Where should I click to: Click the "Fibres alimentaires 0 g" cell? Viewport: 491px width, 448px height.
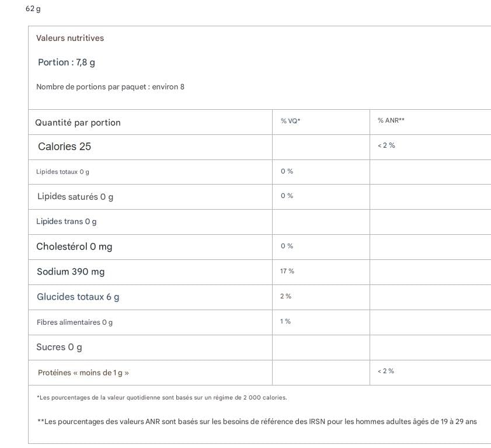pos(75,322)
